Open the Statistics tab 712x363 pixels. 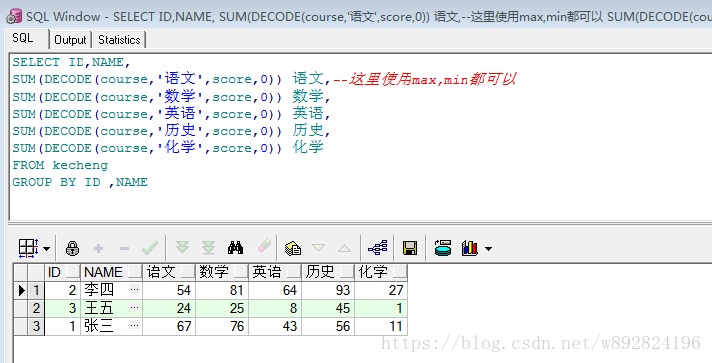click(119, 40)
